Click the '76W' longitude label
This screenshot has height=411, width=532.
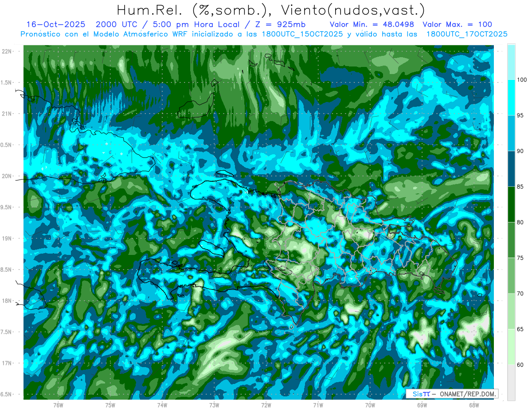click(58, 405)
